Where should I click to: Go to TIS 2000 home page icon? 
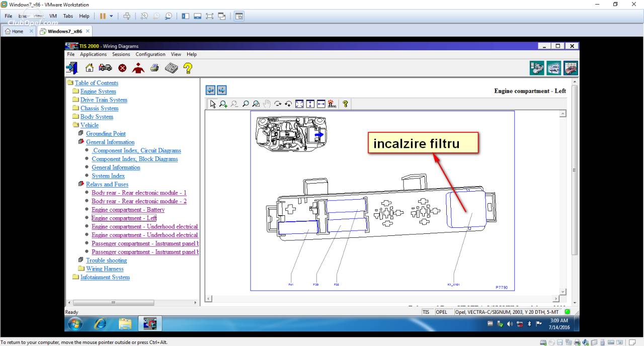tap(89, 68)
